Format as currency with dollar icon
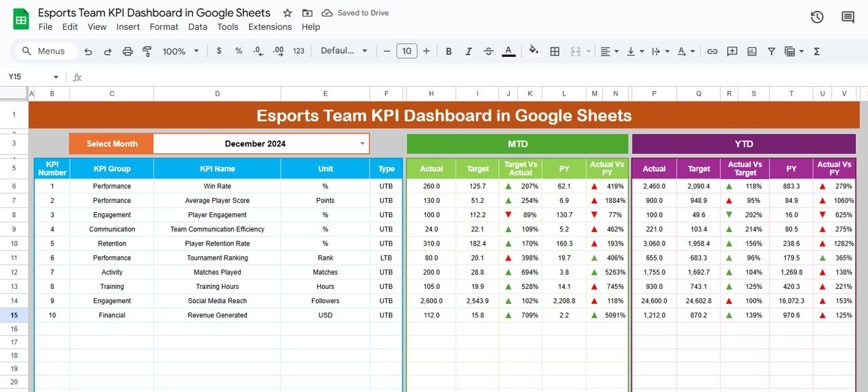The width and height of the screenshot is (868, 392). 218,51
